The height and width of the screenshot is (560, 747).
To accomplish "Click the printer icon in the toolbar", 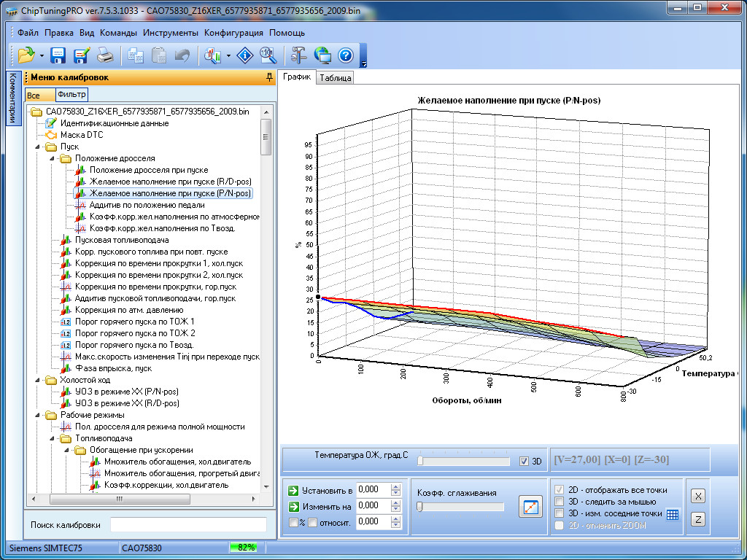I will click(105, 55).
